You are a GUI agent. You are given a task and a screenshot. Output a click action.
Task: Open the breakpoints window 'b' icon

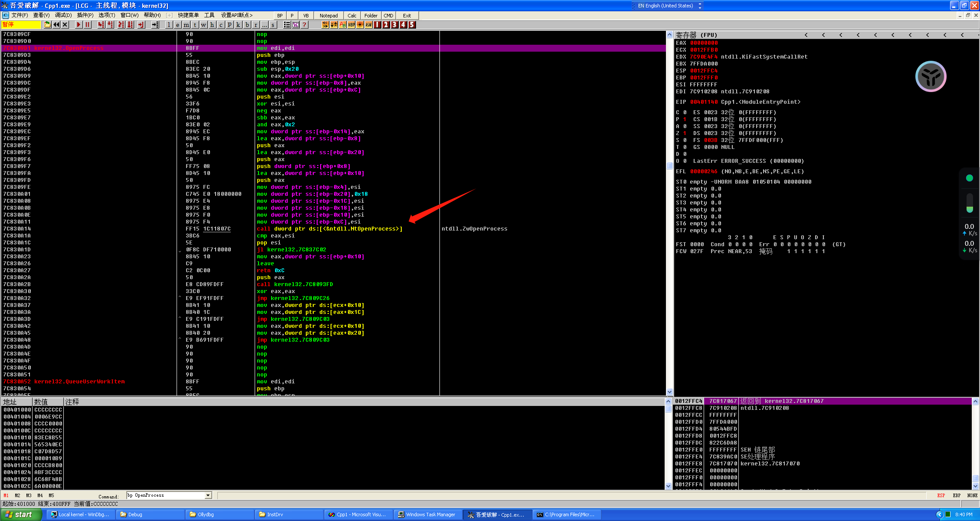247,25
